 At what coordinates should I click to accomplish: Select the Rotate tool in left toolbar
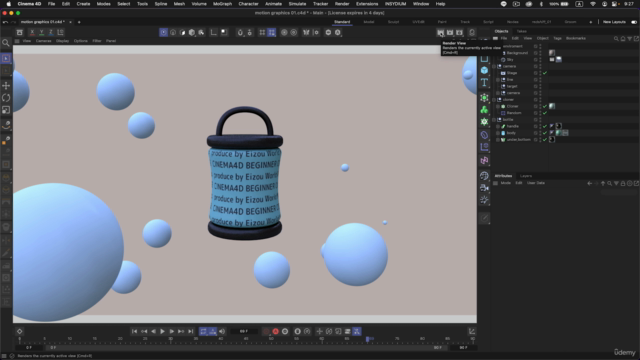6,98
